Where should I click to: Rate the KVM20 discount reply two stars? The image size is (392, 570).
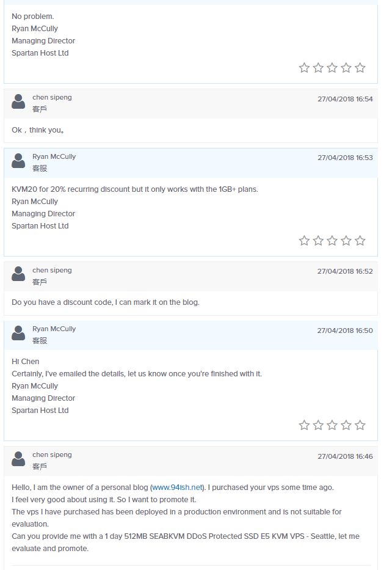coord(318,241)
